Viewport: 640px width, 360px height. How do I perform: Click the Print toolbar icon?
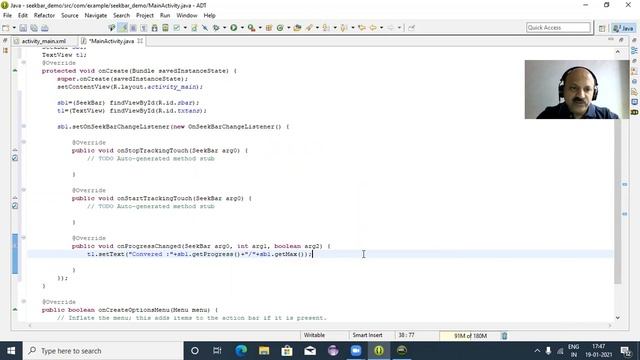tap(44, 28)
